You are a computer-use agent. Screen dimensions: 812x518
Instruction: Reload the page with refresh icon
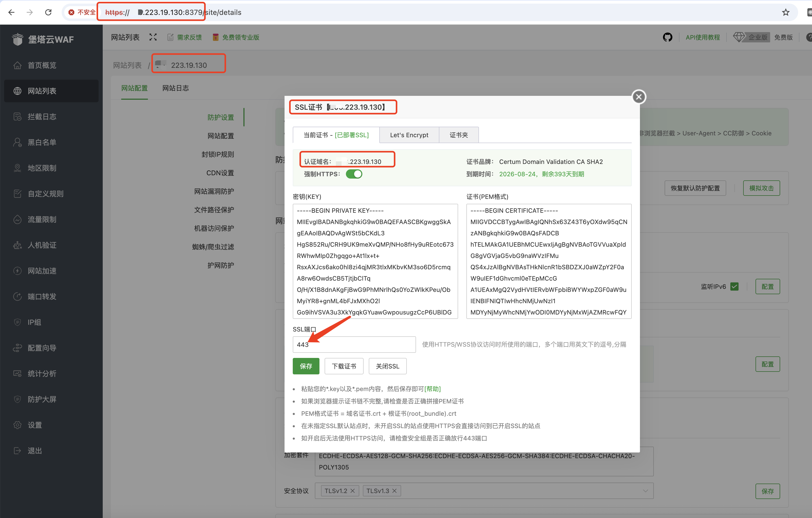click(x=48, y=13)
